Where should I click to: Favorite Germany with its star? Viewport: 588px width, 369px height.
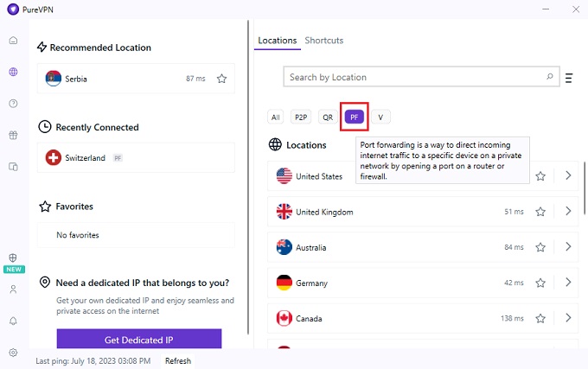point(540,283)
